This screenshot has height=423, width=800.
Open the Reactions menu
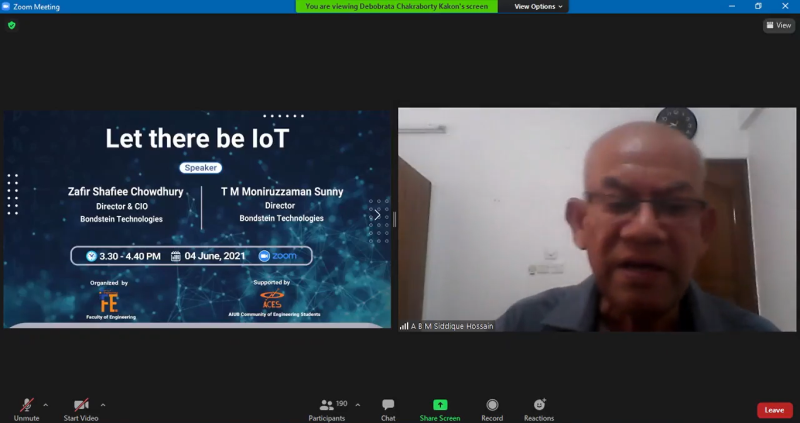coord(539,406)
